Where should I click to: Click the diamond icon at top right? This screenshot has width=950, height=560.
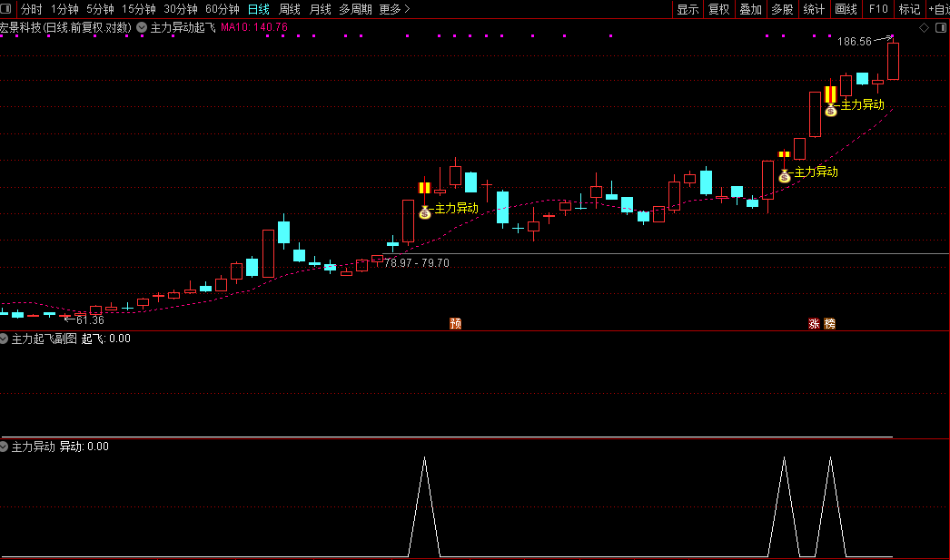(924, 28)
